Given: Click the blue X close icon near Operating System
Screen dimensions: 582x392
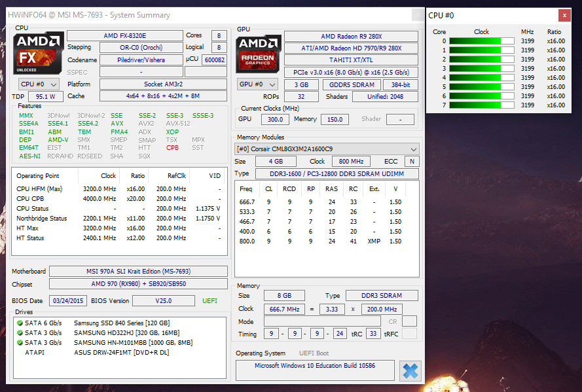Looking at the screenshot, I should (410, 370).
